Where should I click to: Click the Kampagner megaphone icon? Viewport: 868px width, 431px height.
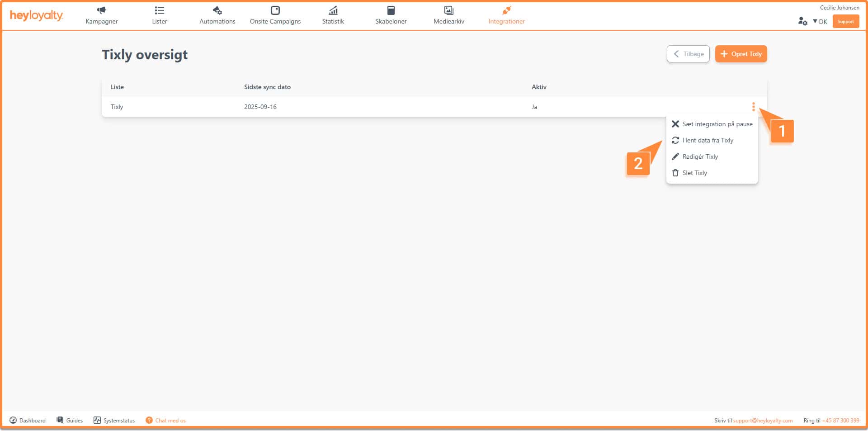tap(102, 10)
